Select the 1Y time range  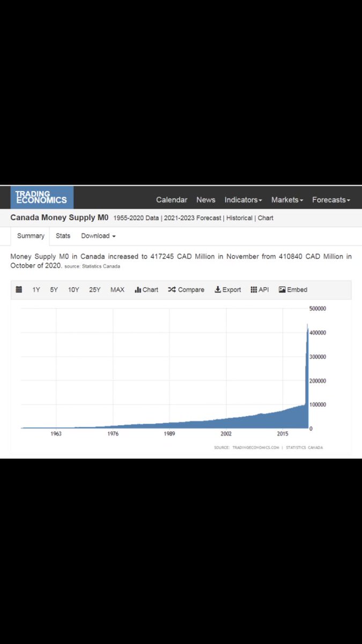tap(36, 290)
